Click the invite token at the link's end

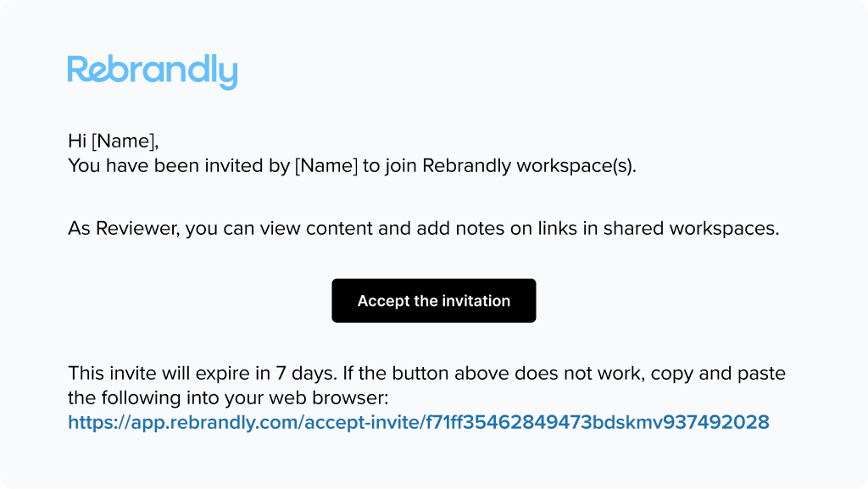(x=598, y=422)
